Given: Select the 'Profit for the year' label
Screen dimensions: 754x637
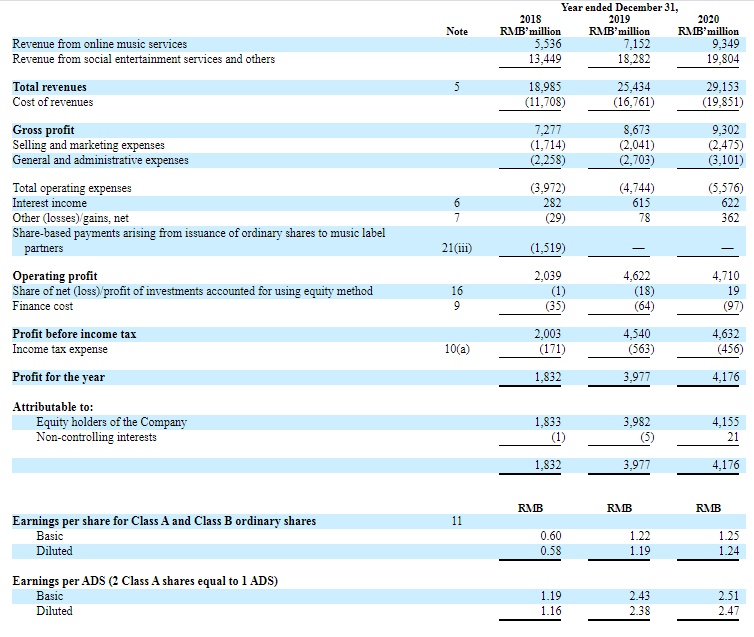Looking at the screenshot, I should pyautogui.click(x=58, y=377).
